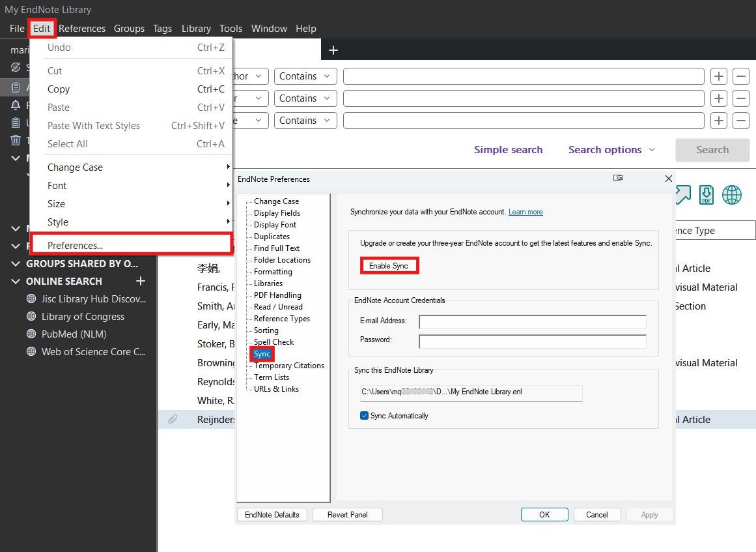Image resolution: width=756 pixels, height=552 pixels.
Task: Collapse the Online Search group
Action: tap(16, 281)
